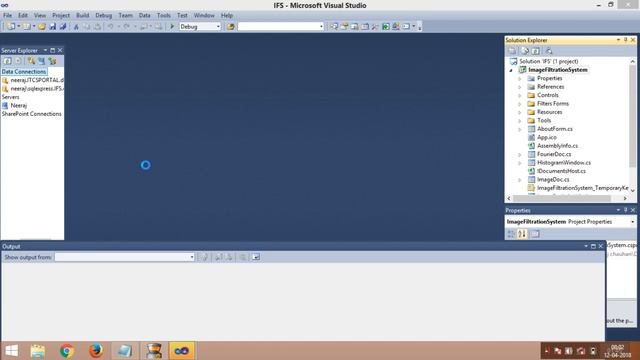Select Data Connections in Server Explorer
The height and width of the screenshot is (360, 640).
[x=24, y=71]
